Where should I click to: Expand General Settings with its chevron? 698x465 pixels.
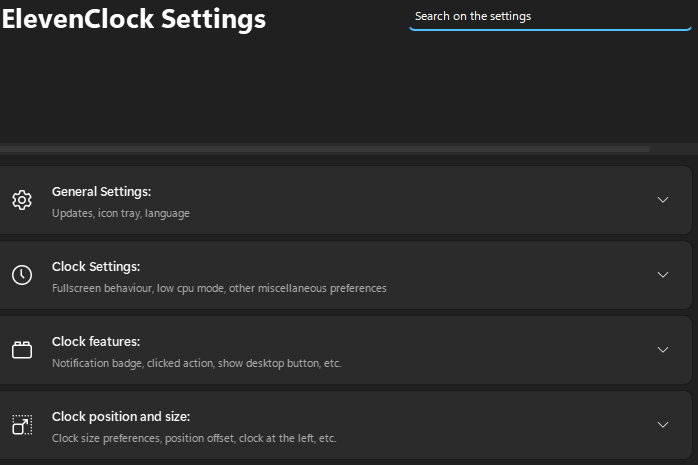(663, 200)
